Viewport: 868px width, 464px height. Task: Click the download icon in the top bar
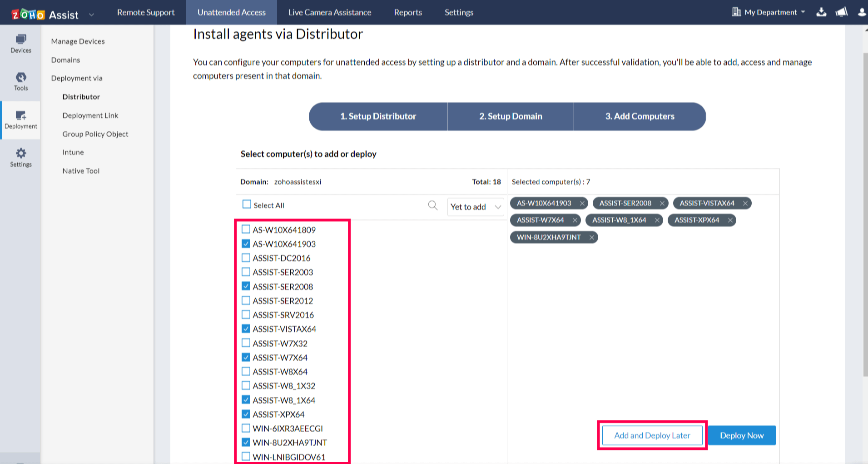click(x=821, y=12)
